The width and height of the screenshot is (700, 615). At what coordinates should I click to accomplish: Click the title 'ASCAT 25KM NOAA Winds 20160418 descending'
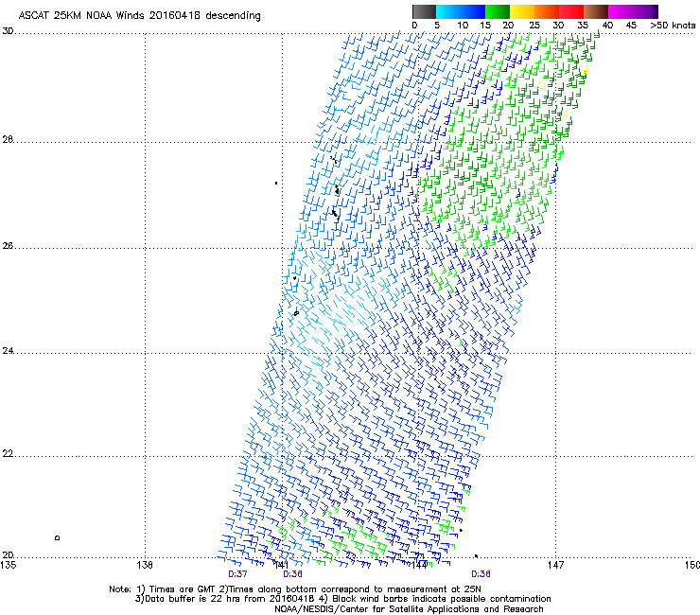tap(139, 15)
